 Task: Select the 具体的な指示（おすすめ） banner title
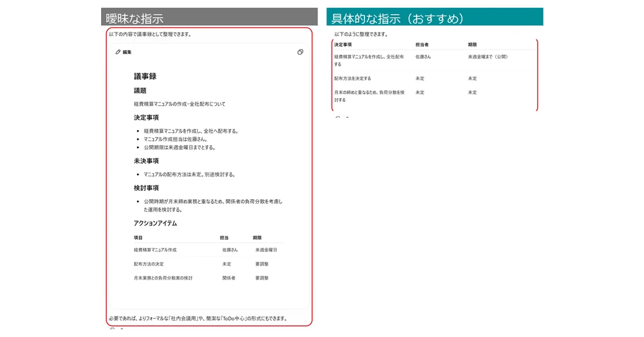[x=397, y=19]
